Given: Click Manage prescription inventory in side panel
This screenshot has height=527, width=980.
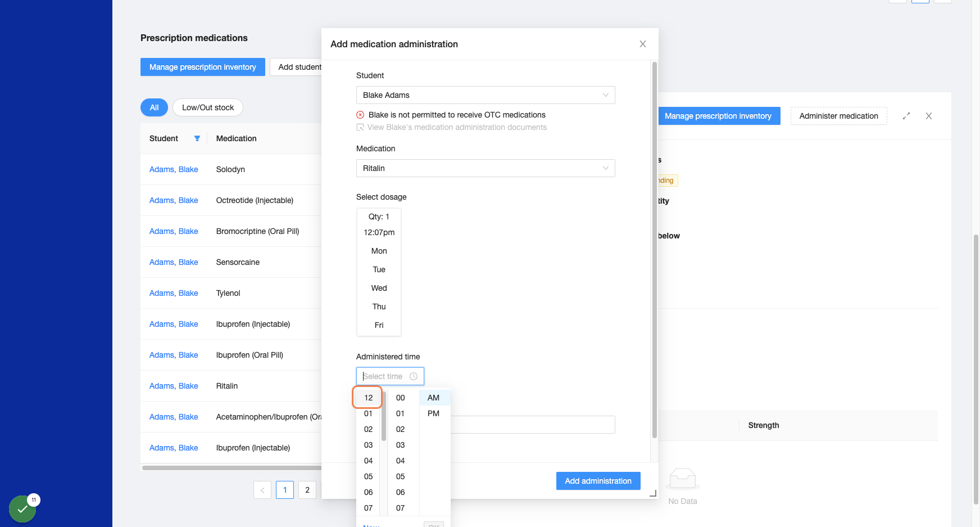Looking at the screenshot, I should point(719,116).
